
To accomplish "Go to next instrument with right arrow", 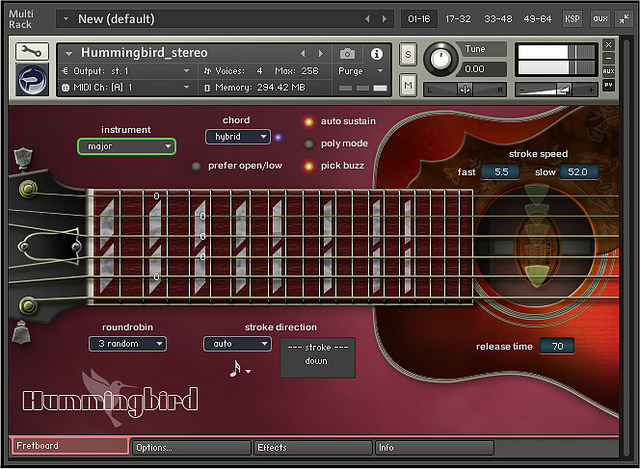I will 321,53.
